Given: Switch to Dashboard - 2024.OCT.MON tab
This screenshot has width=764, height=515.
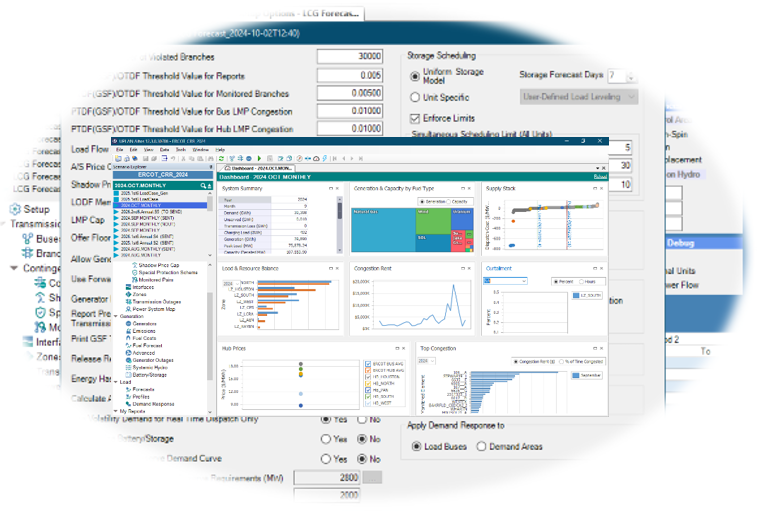Looking at the screenshot, I should coord(258,168).
